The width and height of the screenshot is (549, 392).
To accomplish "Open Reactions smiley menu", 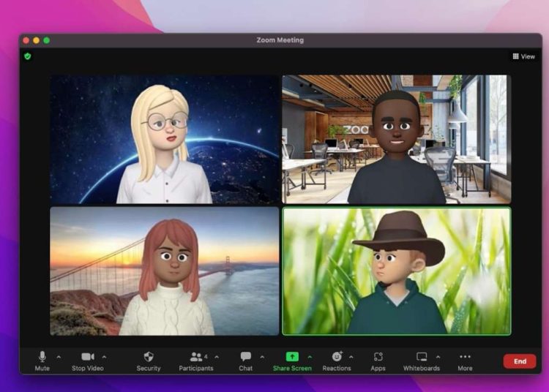I will (337, 361).
